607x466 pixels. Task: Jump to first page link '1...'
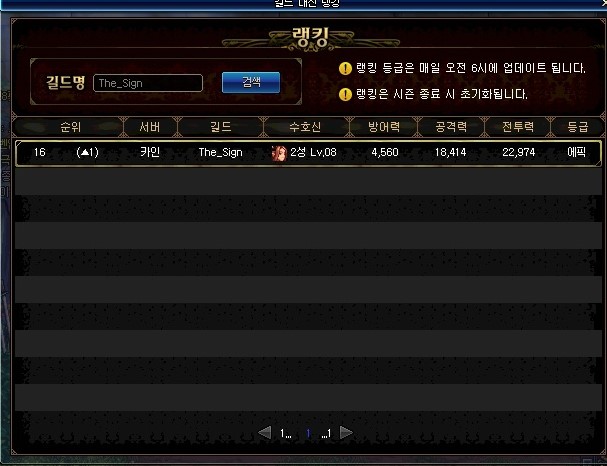click(286, 433)
